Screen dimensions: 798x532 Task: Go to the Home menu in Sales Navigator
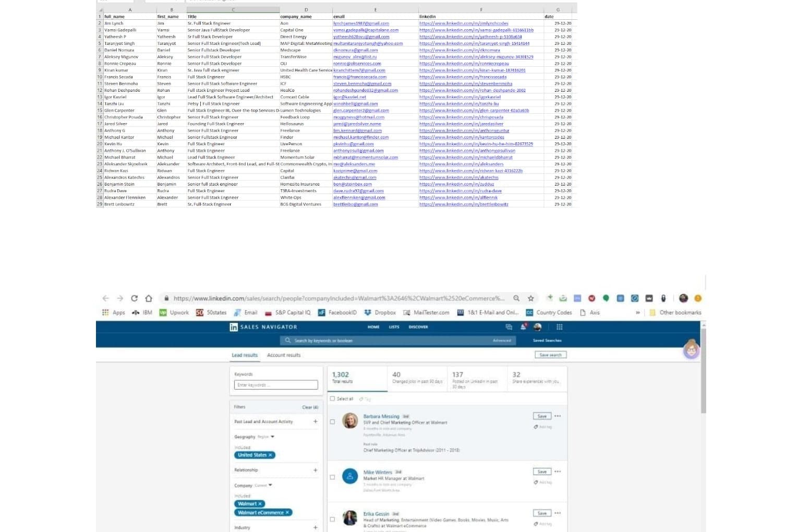[373, 327]
